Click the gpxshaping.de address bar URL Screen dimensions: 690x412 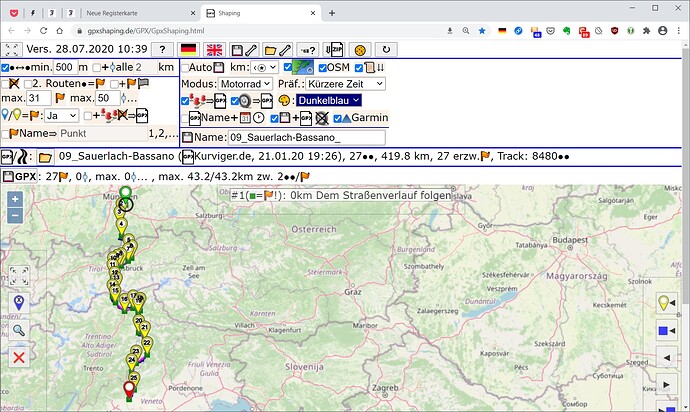click(x=146, y=31)
